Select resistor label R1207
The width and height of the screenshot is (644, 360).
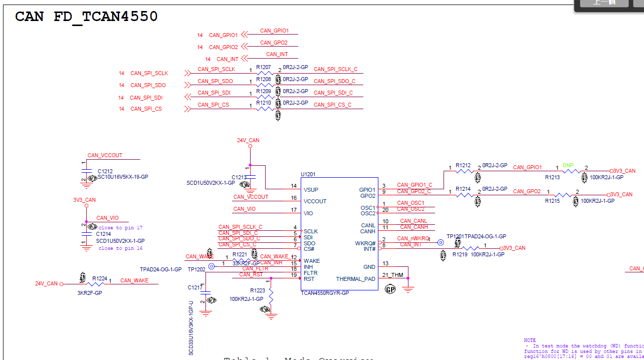(264, 67)
